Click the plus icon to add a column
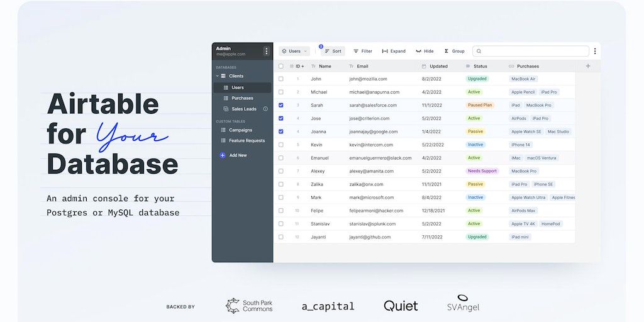 pyautogui.click(x=588, y=66)
